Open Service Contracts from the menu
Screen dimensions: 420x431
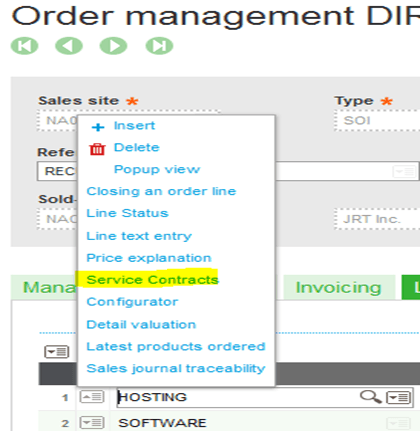click(x=152, y=280)
